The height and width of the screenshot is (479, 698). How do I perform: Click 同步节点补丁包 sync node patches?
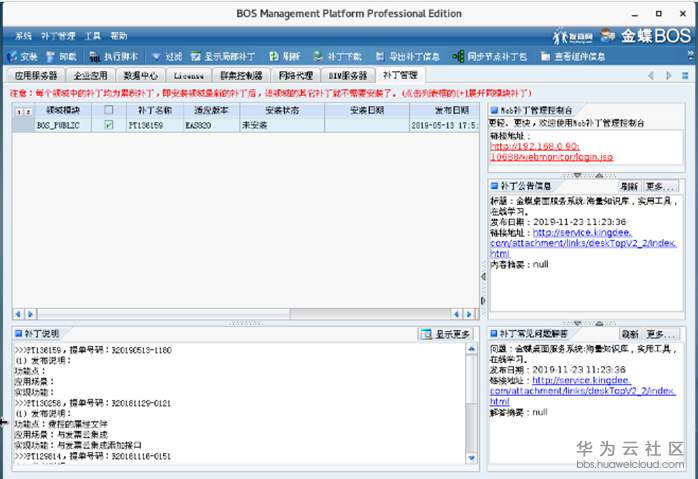[x=458, y=57]
